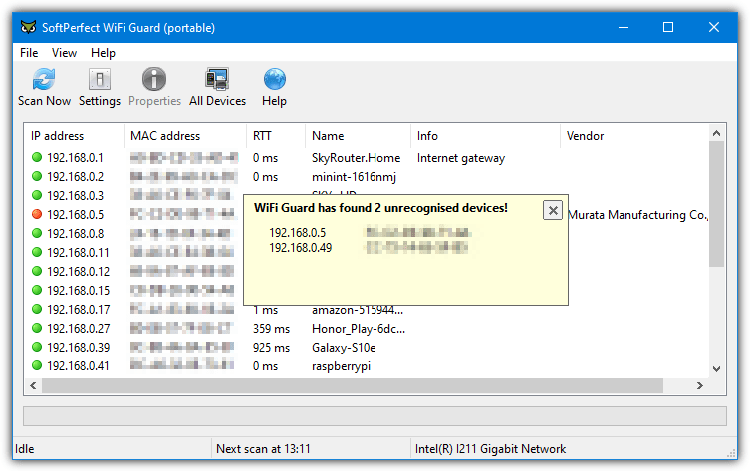Viewport: 750px width, 471px height.
Task: Open the View menu
Action: (64, 53)
